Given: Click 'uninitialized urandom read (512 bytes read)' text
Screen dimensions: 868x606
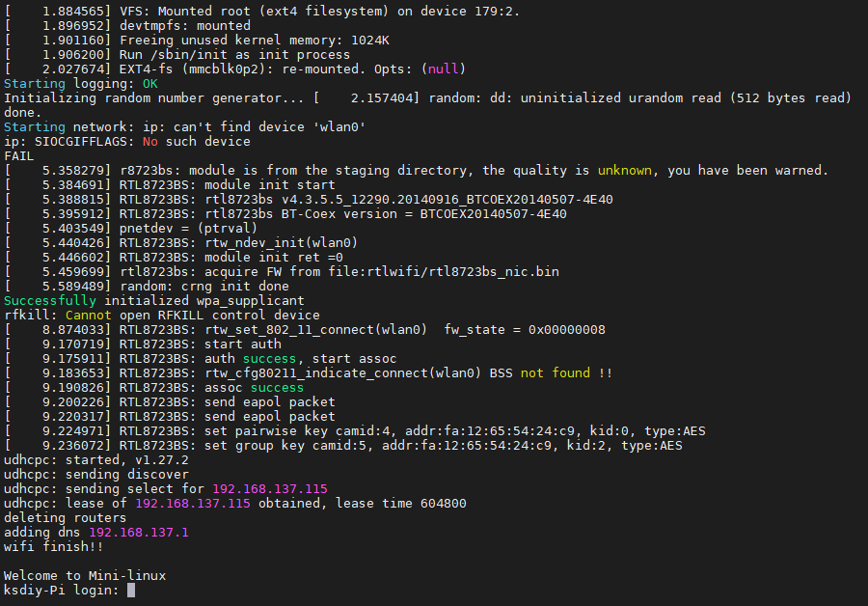Looking at the screenshot, I should point(686,98).
